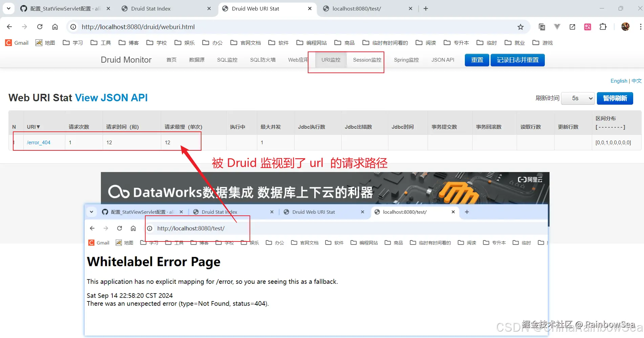Bookmark this page via the star icon
Viewport: 644px width, 338px height.
(521, 27)
